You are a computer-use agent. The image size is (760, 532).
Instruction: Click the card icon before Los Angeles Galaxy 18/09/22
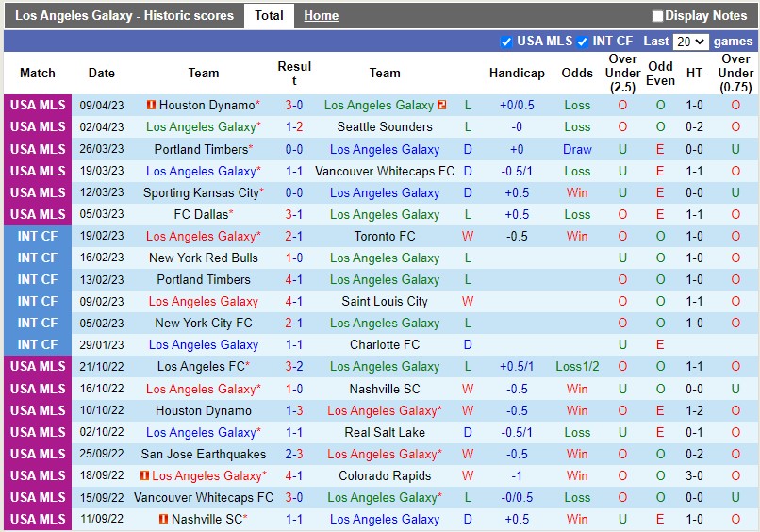tap(144, 475)
